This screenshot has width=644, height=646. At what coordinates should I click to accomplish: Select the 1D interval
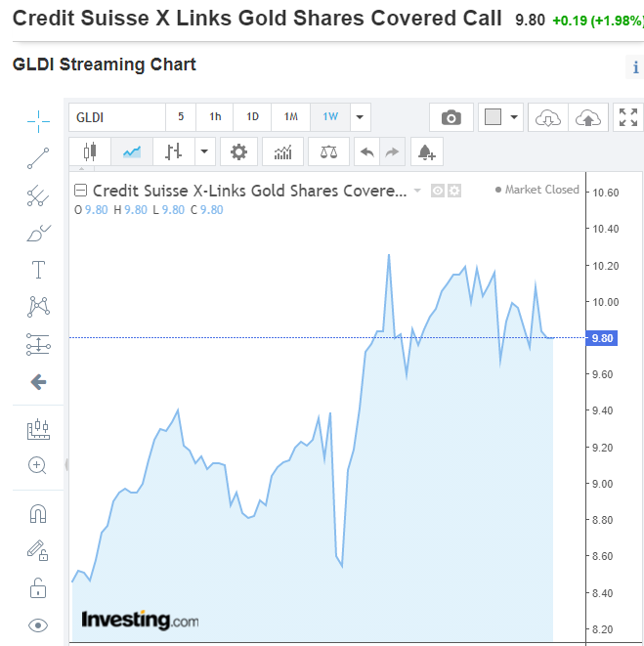coord(252,117)
